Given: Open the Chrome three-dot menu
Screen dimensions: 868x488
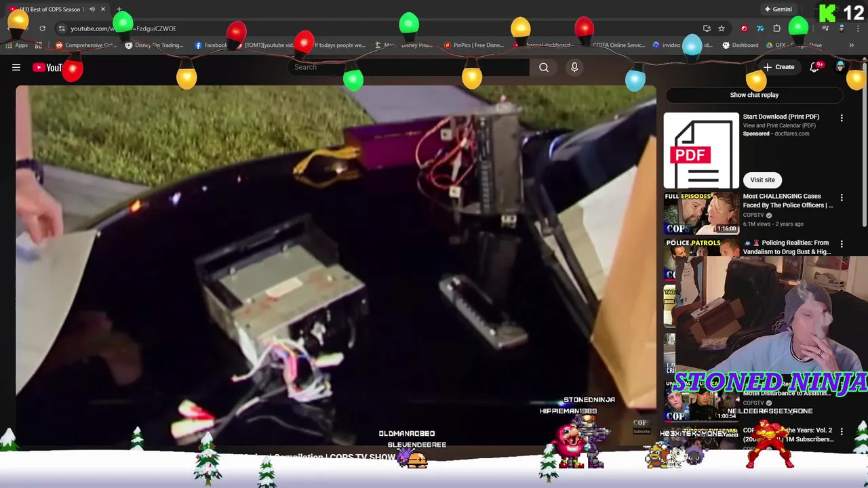Looking at the screenshot, I should [857, 28].
